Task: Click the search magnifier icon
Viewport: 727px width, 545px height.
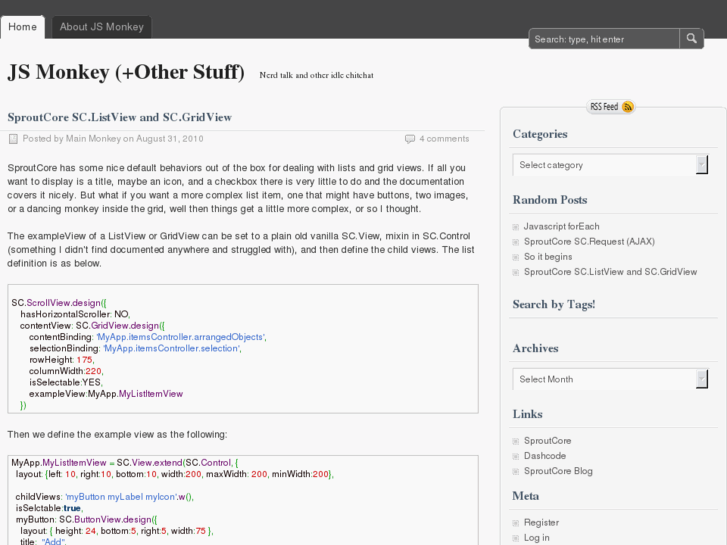Action: pos(692,39)
